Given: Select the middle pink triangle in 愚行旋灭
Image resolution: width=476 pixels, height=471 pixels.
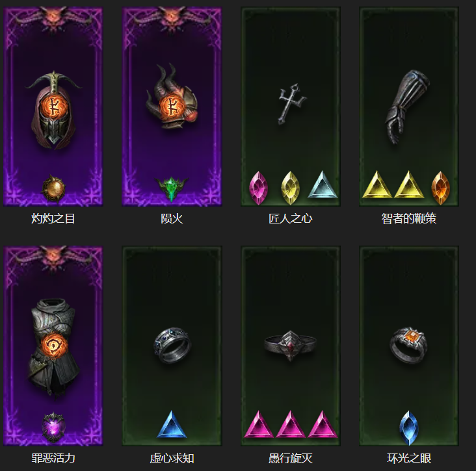Looking at the screenshot, I should (x=291, y=424).
